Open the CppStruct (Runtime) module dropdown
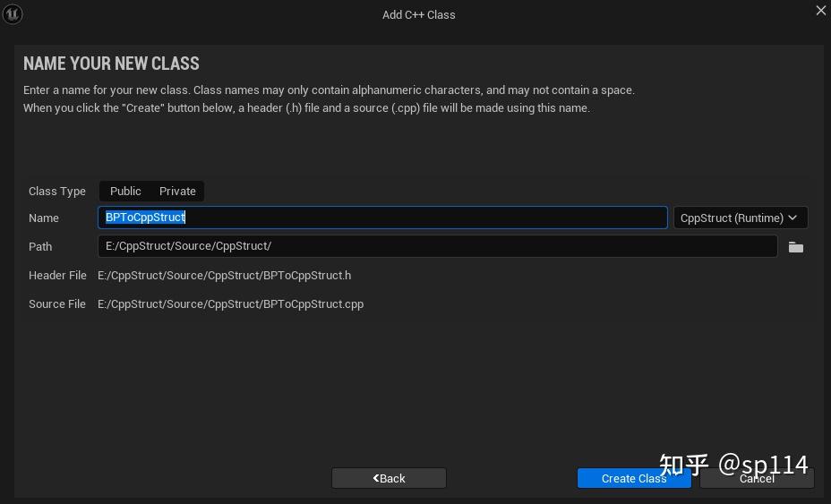Image resolution: width=831 pixels, height=504 pixels. click(x=740, y=218)
